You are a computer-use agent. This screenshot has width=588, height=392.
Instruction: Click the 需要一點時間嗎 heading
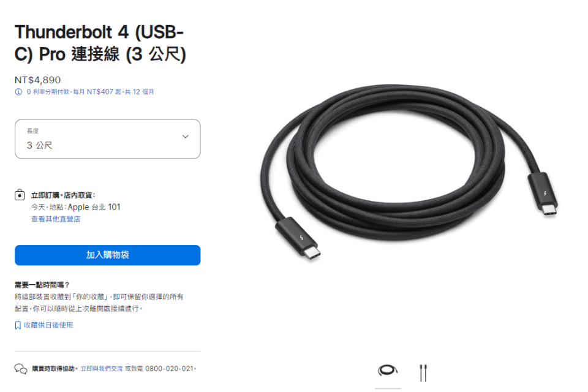42,285
